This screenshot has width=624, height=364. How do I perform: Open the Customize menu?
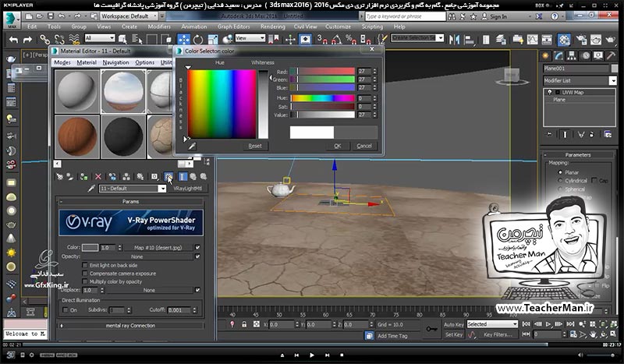pos(338,27)
